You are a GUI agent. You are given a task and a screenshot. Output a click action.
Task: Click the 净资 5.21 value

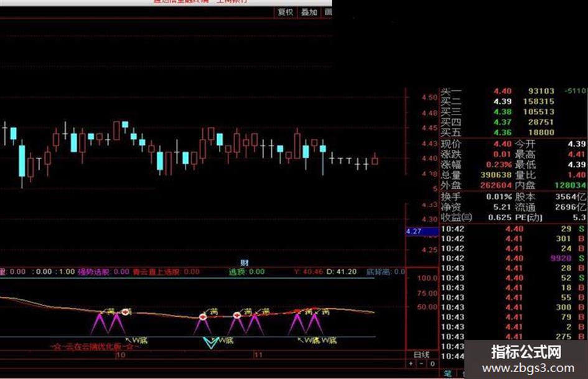point(502,207)
